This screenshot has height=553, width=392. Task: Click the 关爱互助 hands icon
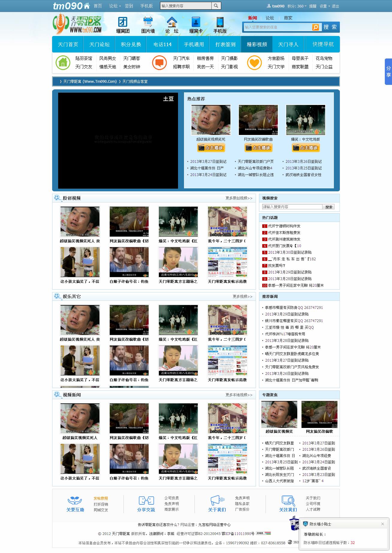point(75,500)
